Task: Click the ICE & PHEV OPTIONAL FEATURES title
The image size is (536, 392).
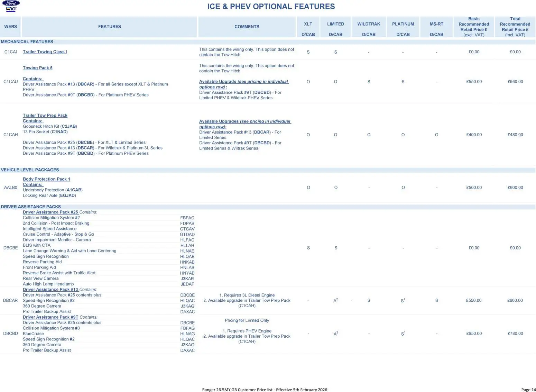Action: coord(271,7)
